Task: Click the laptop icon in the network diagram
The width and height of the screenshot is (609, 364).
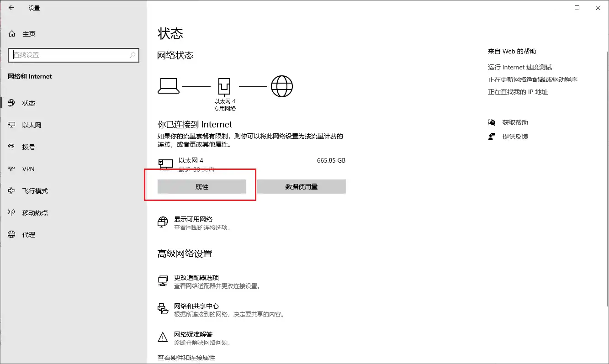Action: coord(168,86)
